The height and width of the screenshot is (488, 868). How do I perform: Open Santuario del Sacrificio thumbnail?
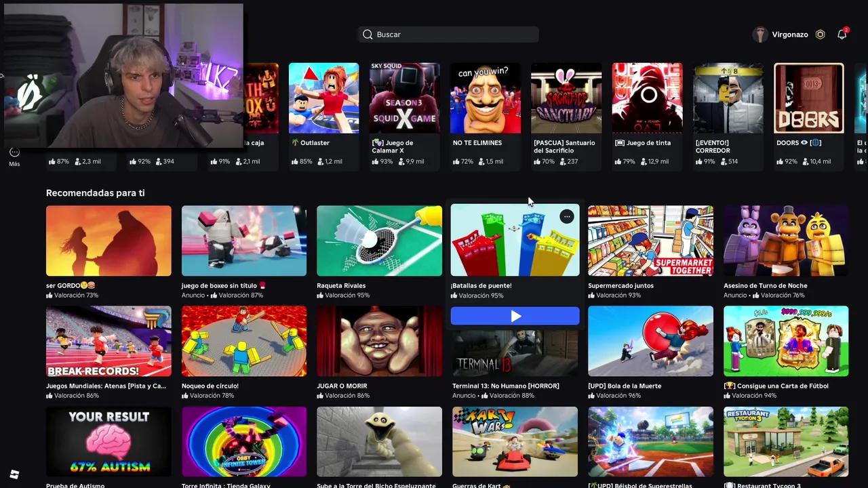point(566,98)
